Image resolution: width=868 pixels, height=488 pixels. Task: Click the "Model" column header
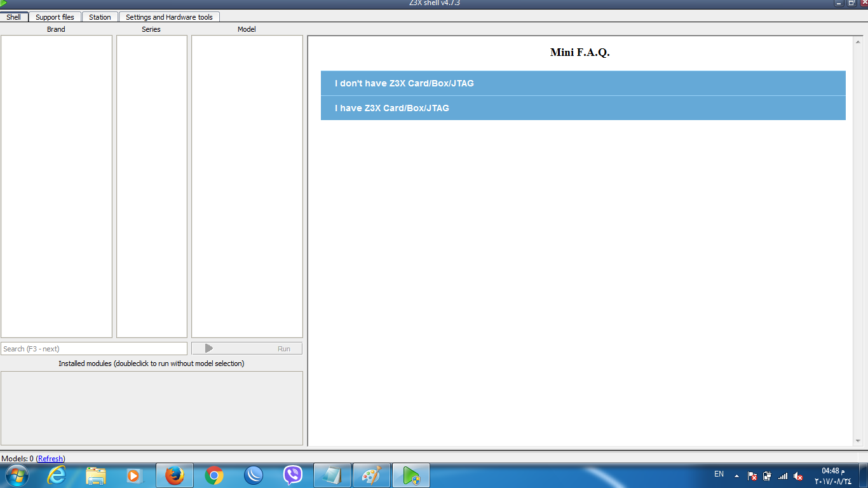pos(247,29)
